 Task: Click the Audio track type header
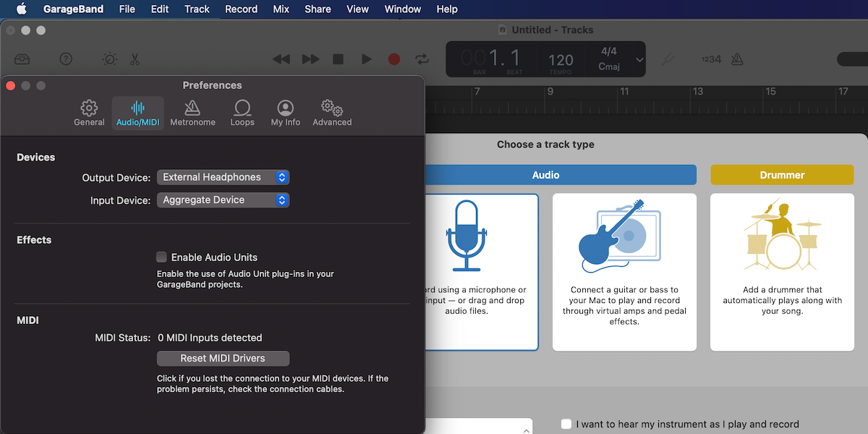click(546, 174)
